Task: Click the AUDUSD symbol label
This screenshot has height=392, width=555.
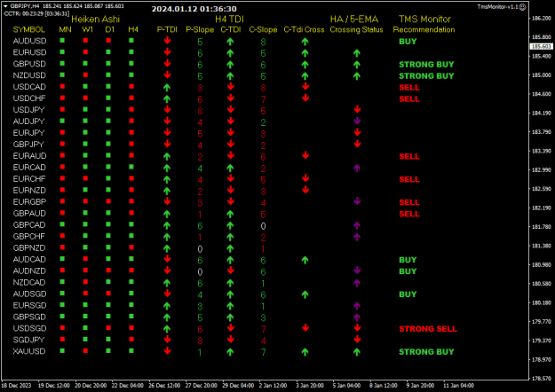Action: click(x=29, y=41)
